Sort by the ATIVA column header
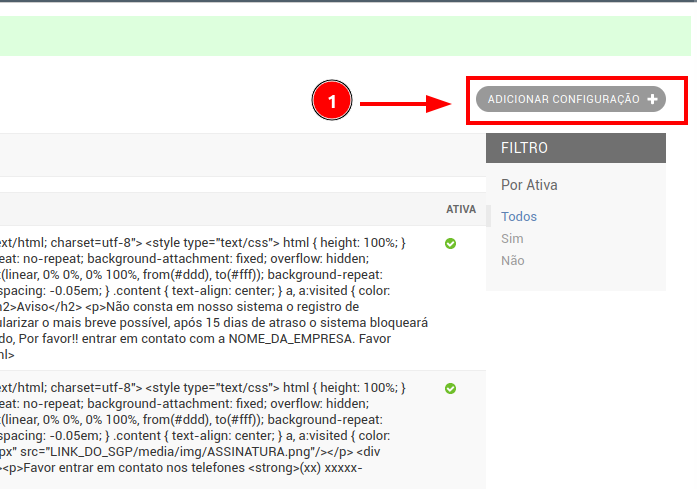 [460, 210]
